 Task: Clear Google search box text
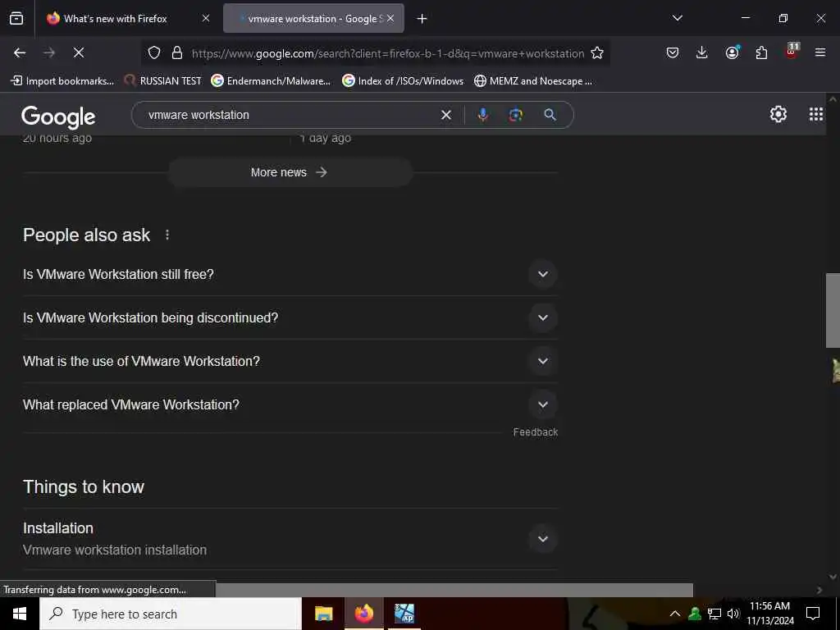click(x=445, y=115)
